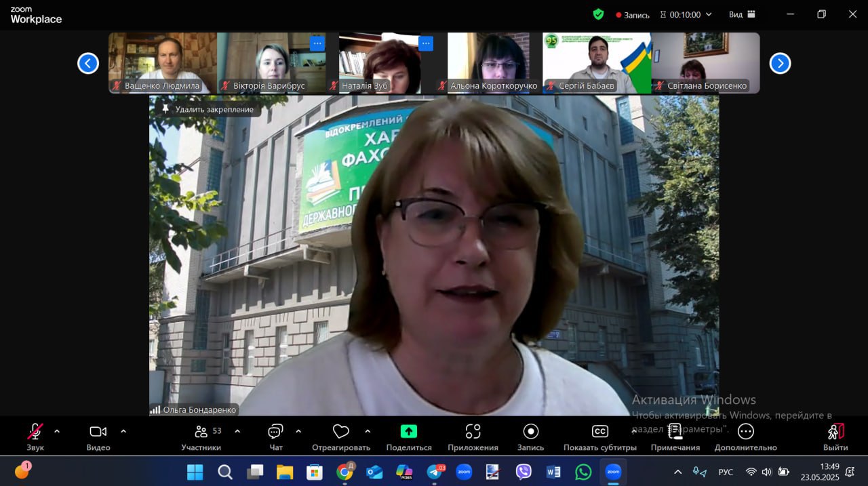Click the green encryption shield icon
Image resolution: width=868 pixels, height=486 pixels.
(598, 14)
